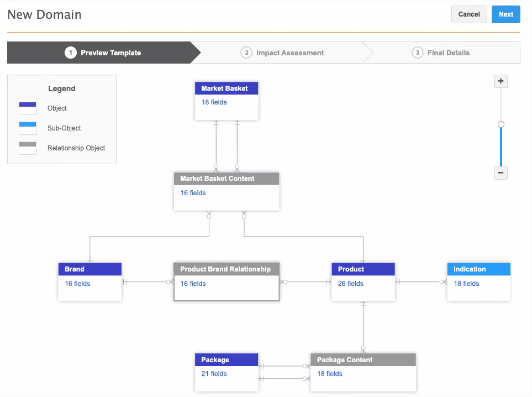Click the Sub-Object legend icon
This screenshot has width=532, height=397.
tap(28, 128)
